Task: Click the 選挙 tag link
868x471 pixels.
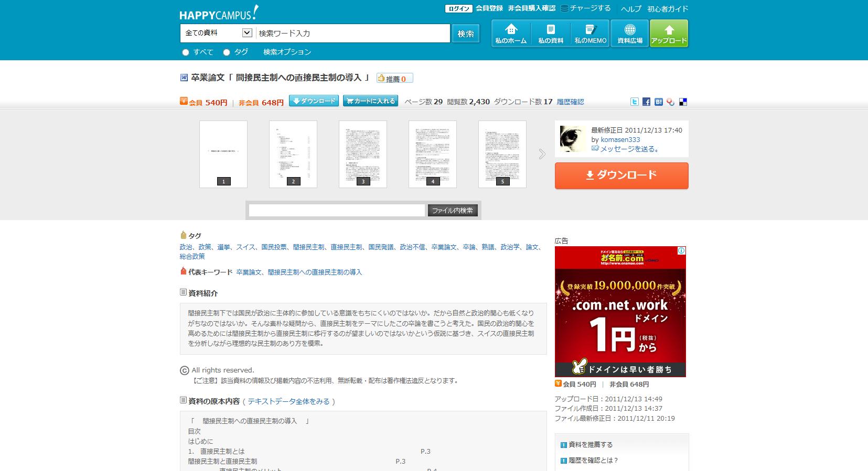Action: click(x=223, y=247)
